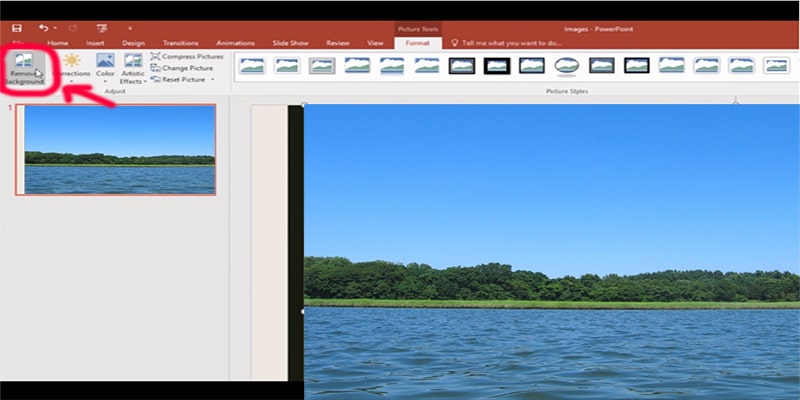Image resolution: width=800 pixels, height=400 pixels.
Task: Click the picture's rotation handle above the image
Action: click(x=736, y=102)
